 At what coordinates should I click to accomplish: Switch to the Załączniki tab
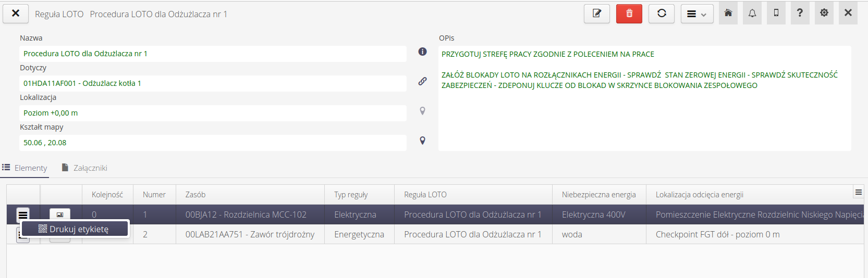click(x=84, y=168)
